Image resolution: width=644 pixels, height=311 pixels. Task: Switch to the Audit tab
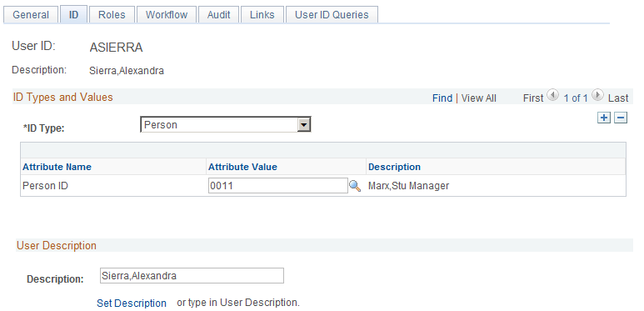click(218, 15)
